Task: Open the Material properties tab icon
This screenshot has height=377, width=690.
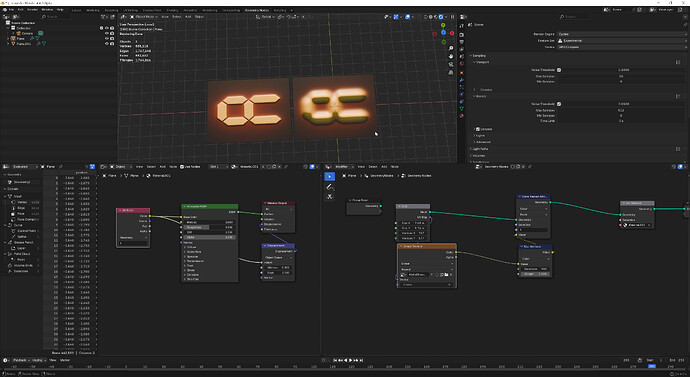Action: [x=462, y=116]
